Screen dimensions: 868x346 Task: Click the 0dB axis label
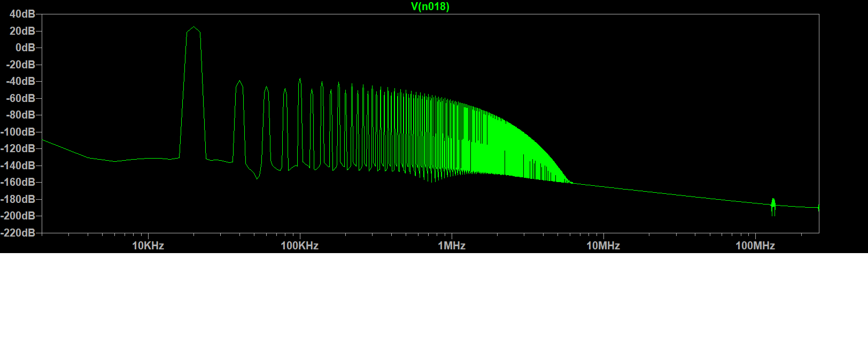pos(25,48)
